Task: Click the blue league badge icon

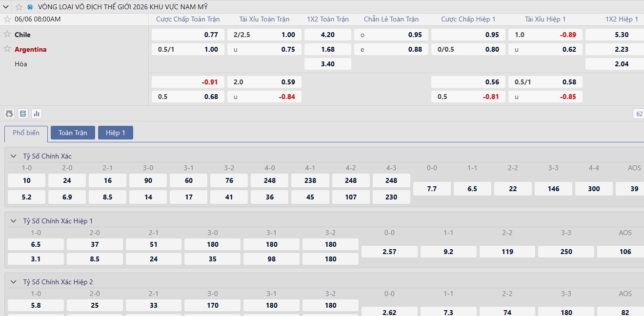Action: point(30,7)
